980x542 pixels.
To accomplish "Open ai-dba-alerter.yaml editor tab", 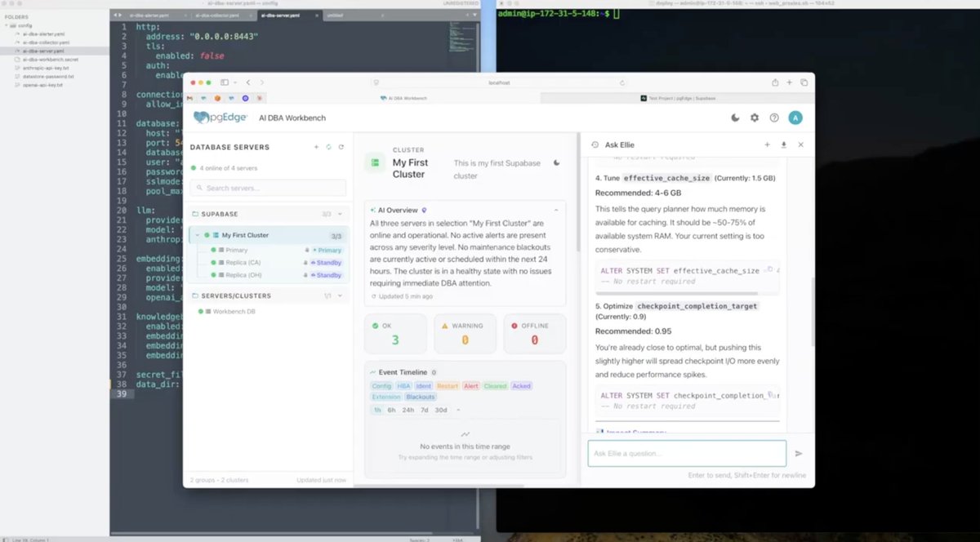I will coord(148,15).
